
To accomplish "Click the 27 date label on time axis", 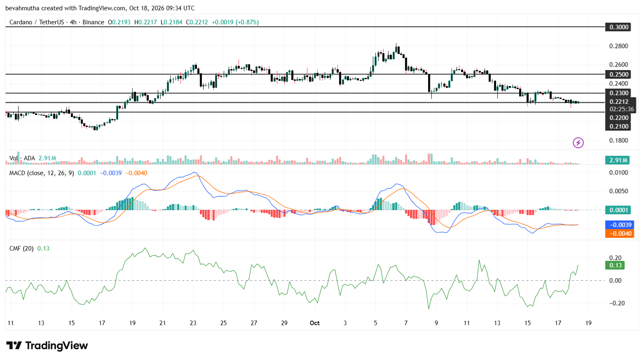I will tap(254, 323).
